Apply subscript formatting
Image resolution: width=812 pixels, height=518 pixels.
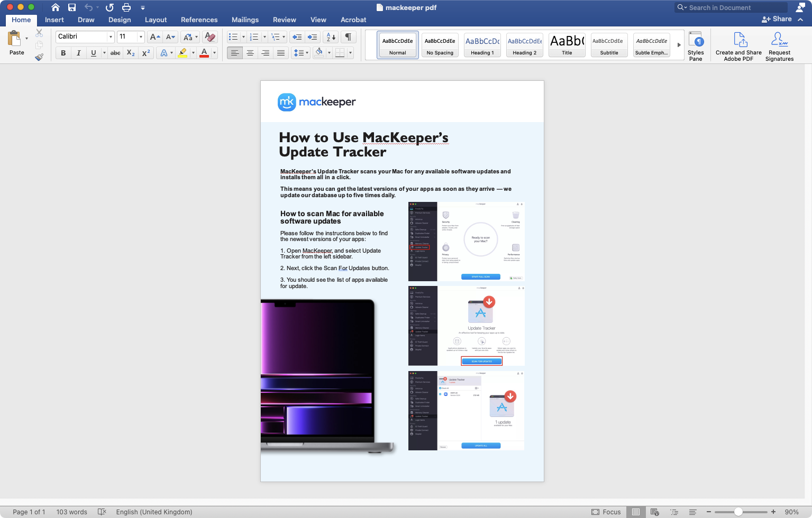[x=131, y=53]
